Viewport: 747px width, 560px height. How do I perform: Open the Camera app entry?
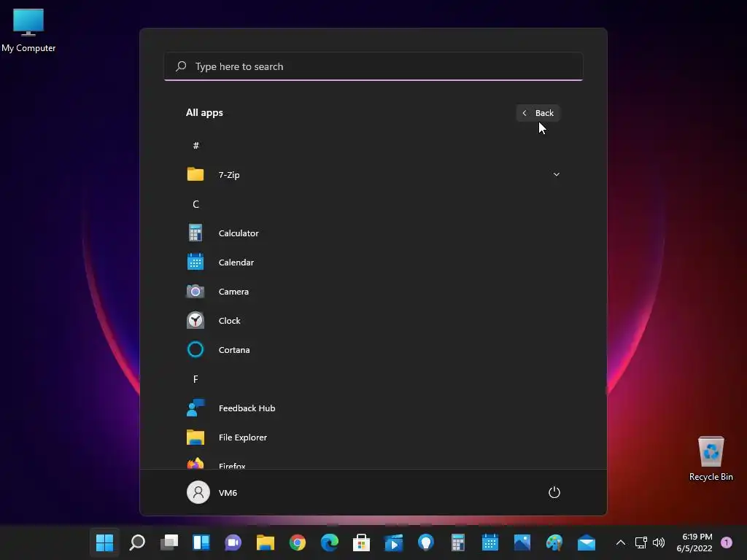point(373,291)
